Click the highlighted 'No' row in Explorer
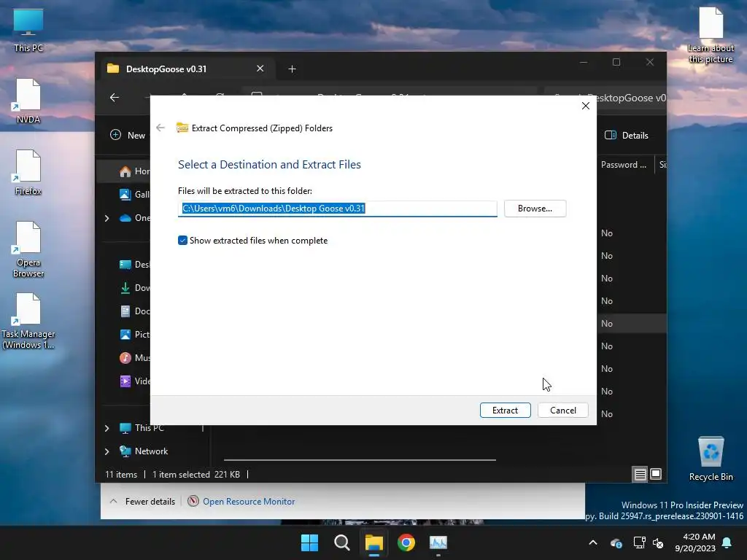 (631, 323)
